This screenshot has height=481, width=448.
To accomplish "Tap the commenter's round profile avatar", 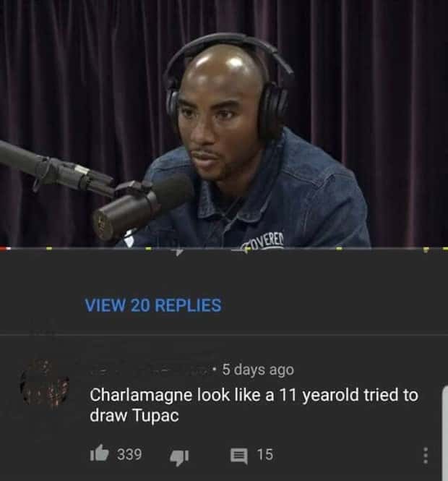I will (x=45, y=384).
